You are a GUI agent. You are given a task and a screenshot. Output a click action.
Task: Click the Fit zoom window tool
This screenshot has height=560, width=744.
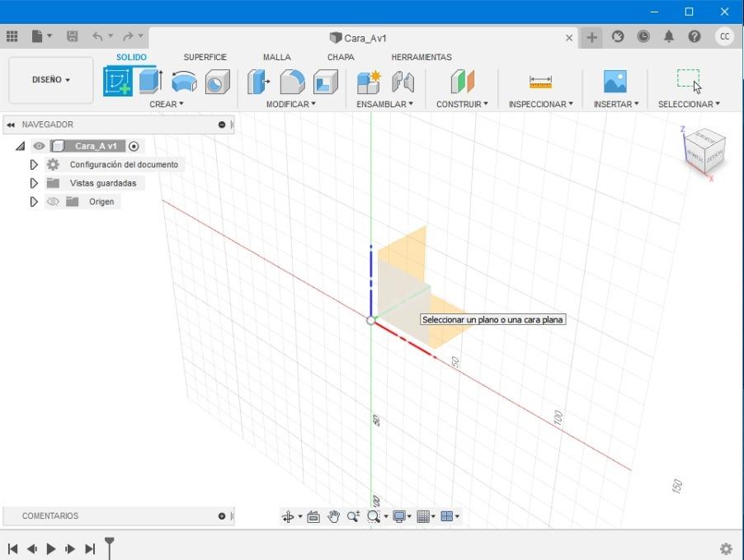point(374,516)
